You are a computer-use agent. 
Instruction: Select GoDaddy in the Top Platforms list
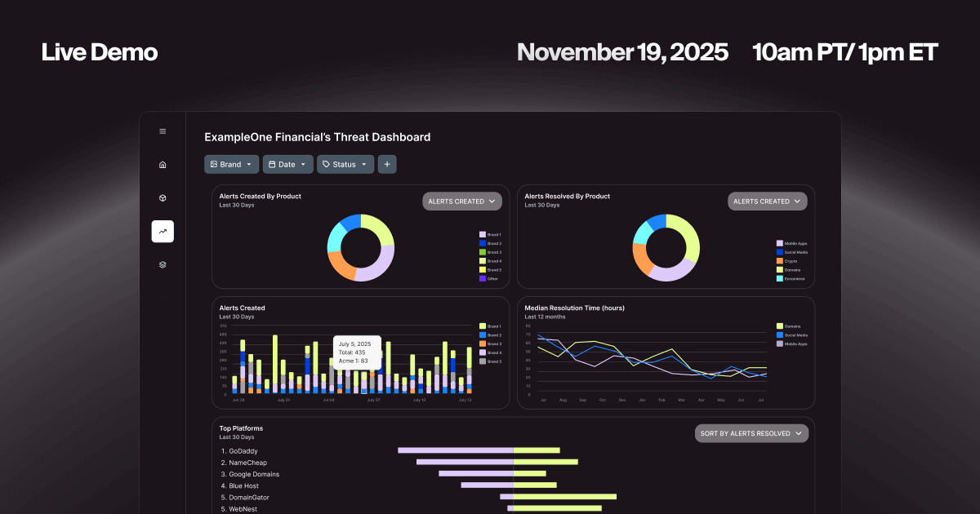pyautogui.click(x=239, y=450)
